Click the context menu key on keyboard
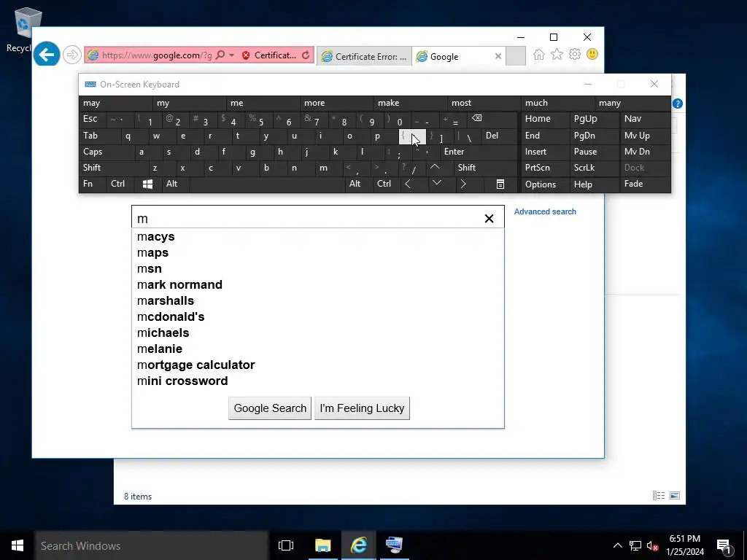 pyautogui.click(x=500, y=184)
